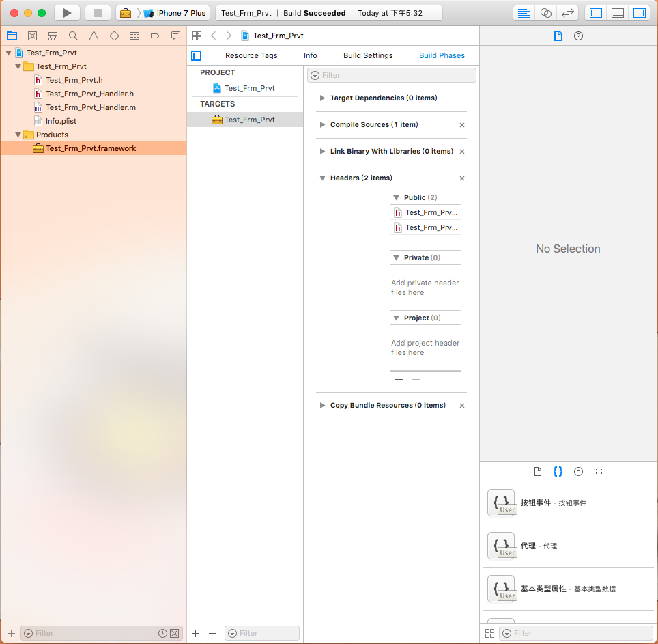This screenshot has height=644, width=658.
Task: Toggle the Navigator panel visibility
Action: pyautogui.click(x=596, y=13)
